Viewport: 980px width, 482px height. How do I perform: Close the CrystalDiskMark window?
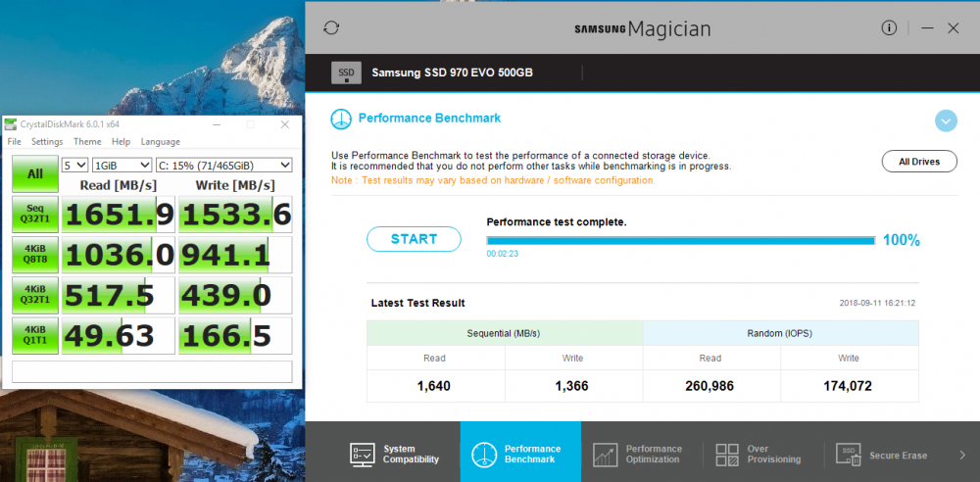tap(285, 124)
